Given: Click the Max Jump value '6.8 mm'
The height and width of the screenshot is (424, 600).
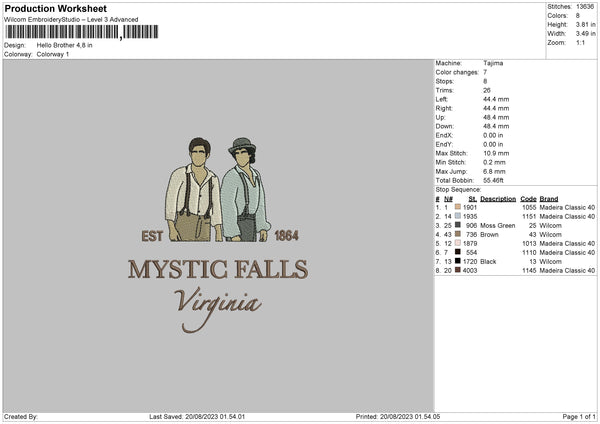Looking at the screenshot, I should [x=494, y=171].
